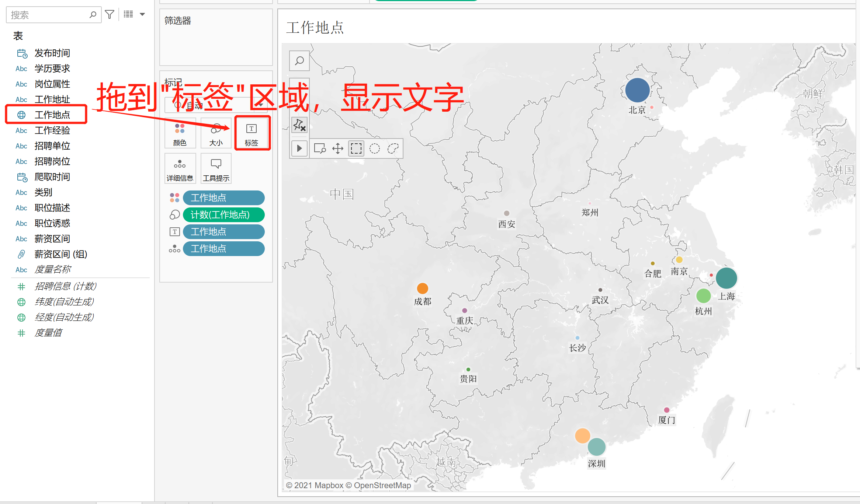The width and height of the screenshot is (860, 504).
Task: Open the marks type dropdown
Action: [x=260, y=105]
